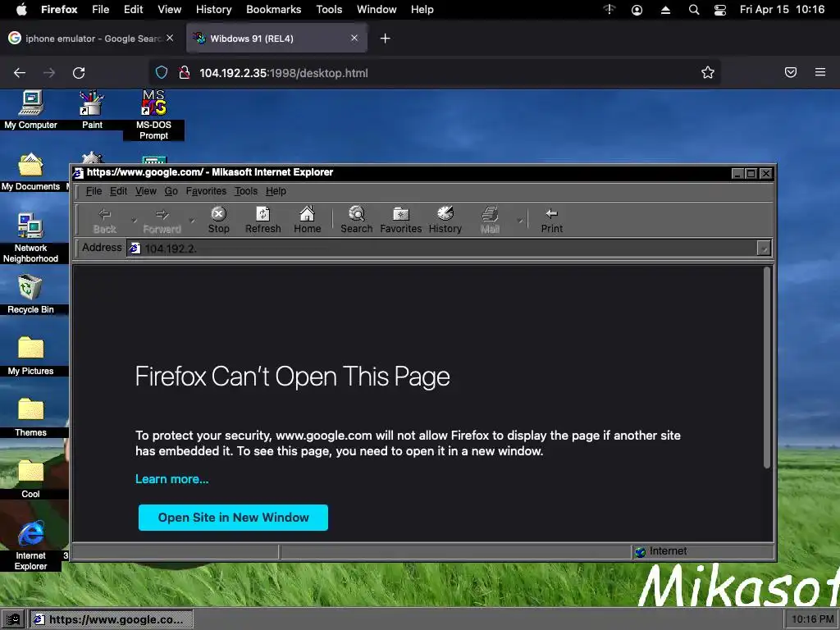Click the Mail toolbar button

[490, 220]
